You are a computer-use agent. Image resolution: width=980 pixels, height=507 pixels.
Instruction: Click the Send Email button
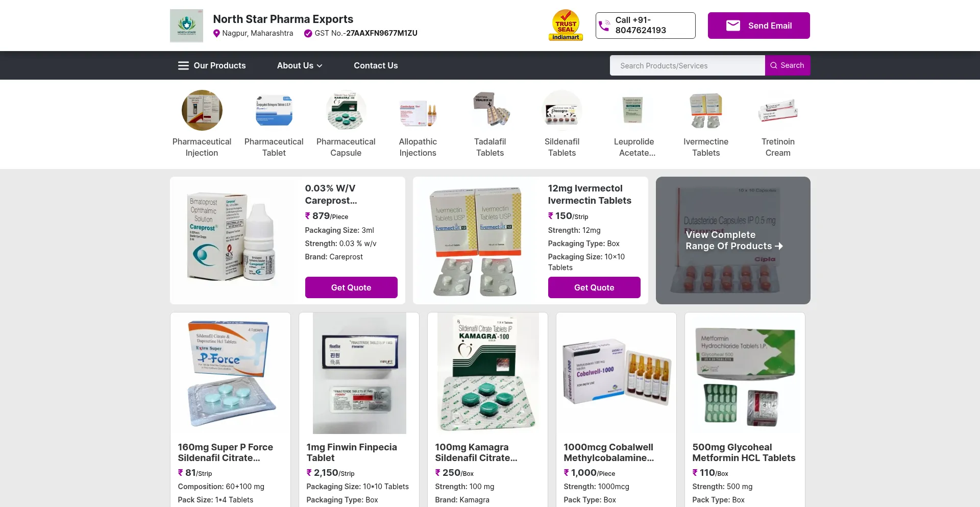758,26
